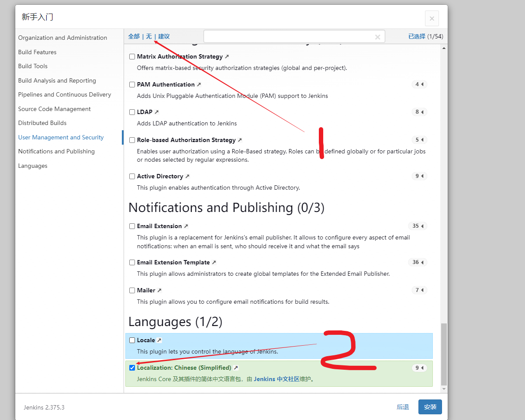
Task: Click the 安装 install button
Action: coord(430,407)
